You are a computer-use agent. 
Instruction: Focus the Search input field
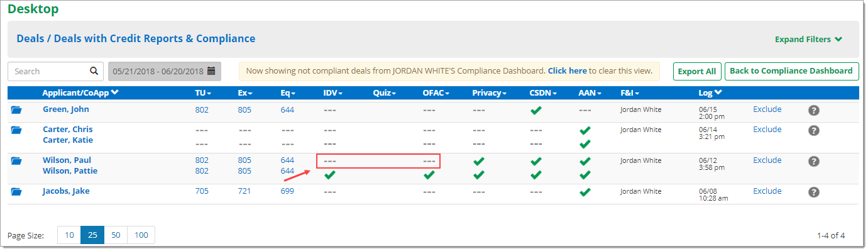click(x=49, y=71)
